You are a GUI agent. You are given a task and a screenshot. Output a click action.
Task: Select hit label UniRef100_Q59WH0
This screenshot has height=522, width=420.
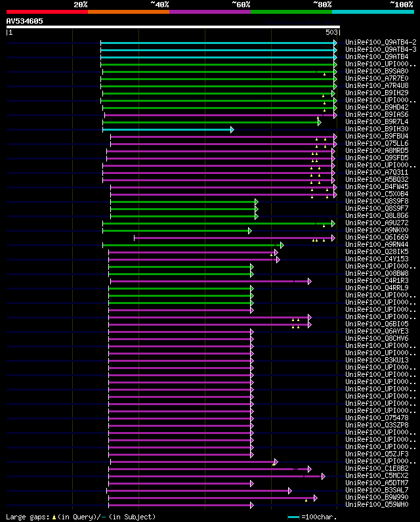coord(377,505)
